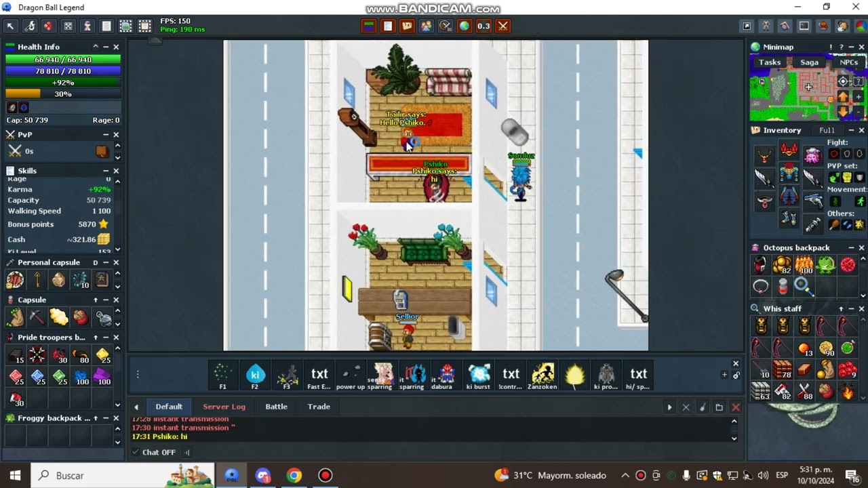Minimize the Froggy backpack panel
Screen dimensions: 868x488
(106, 418)
